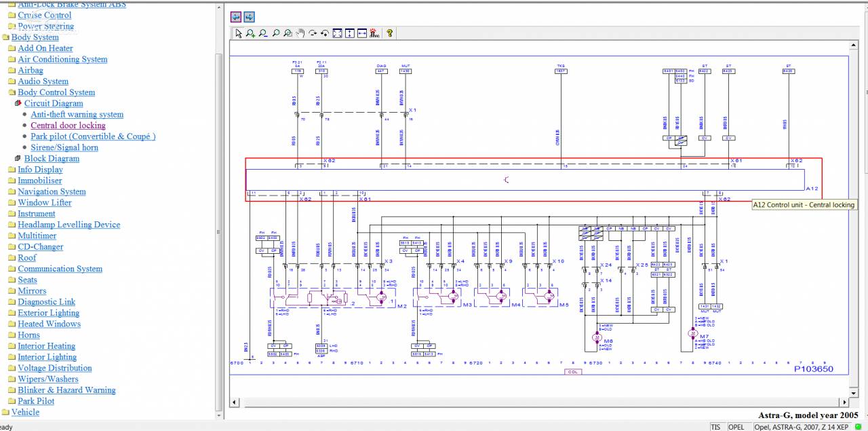Open the Park Pilot folder link
Image resolution: width=868 pixels, height=431 pixels.
(36, 401)
